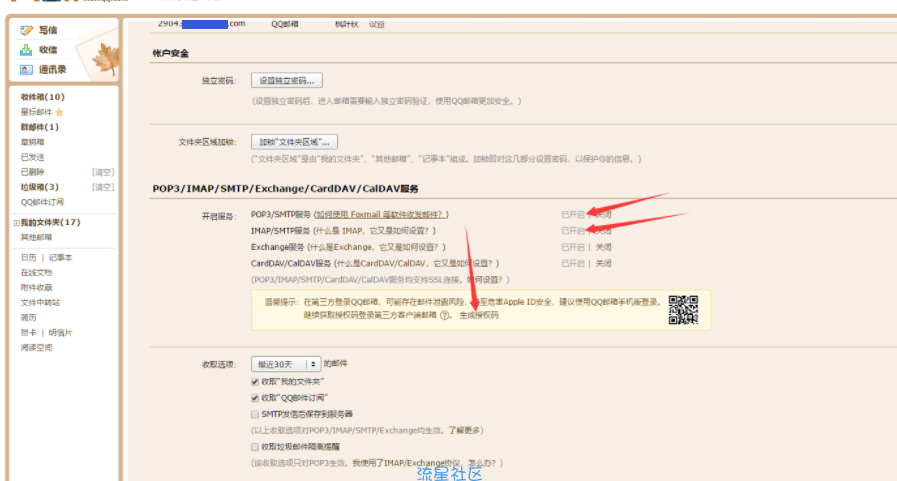Click the question mark help icon before 生成授权码
The width and height of the screenshot is (897, 481).
tap(444, 315)
